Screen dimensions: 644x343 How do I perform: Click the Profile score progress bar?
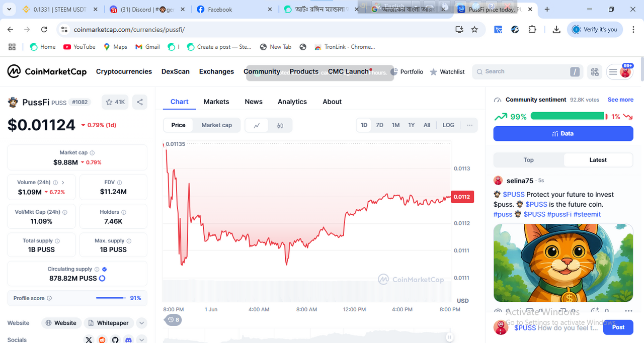[111, 298]
